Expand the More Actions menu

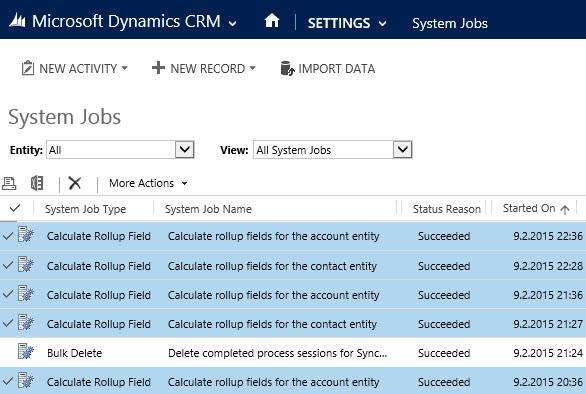[x=148, y=183]
